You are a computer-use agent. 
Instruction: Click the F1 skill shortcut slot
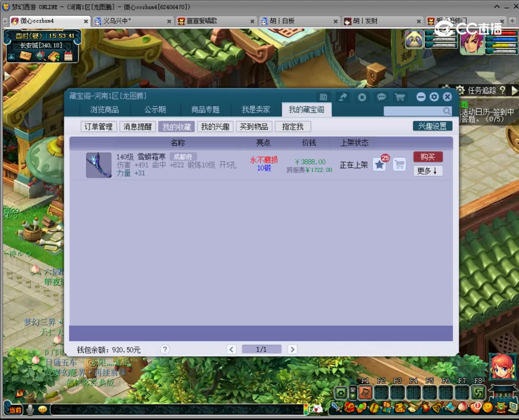(x=365, y=392)
